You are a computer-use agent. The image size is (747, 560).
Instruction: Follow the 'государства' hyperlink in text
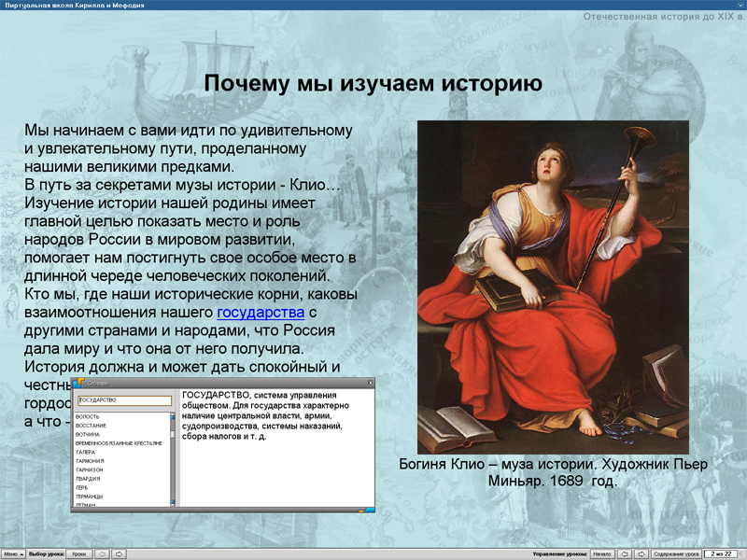[261, 312]
